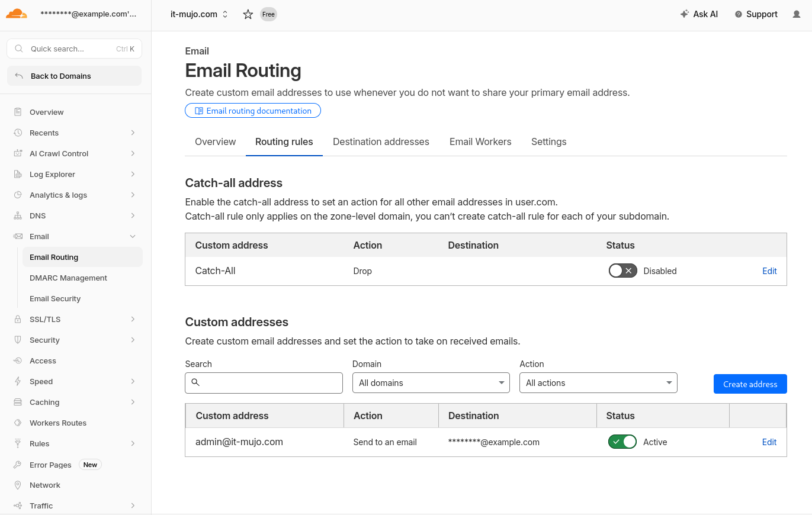Viewport: 812px width, 515px height.
Task: Enable the Catch-All status toggle
Action: [x=622, y=271]
